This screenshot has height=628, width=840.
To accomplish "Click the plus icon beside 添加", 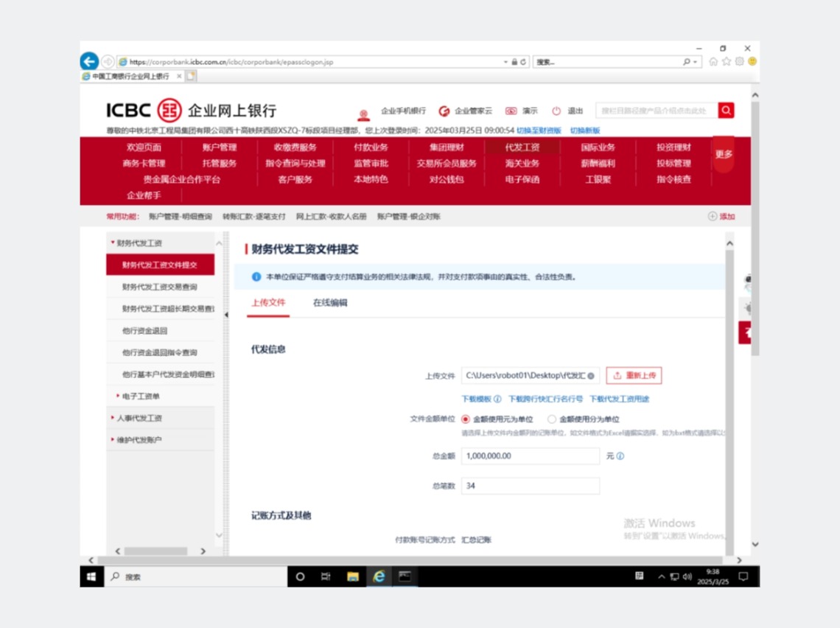I will click(x=713, y=217).
